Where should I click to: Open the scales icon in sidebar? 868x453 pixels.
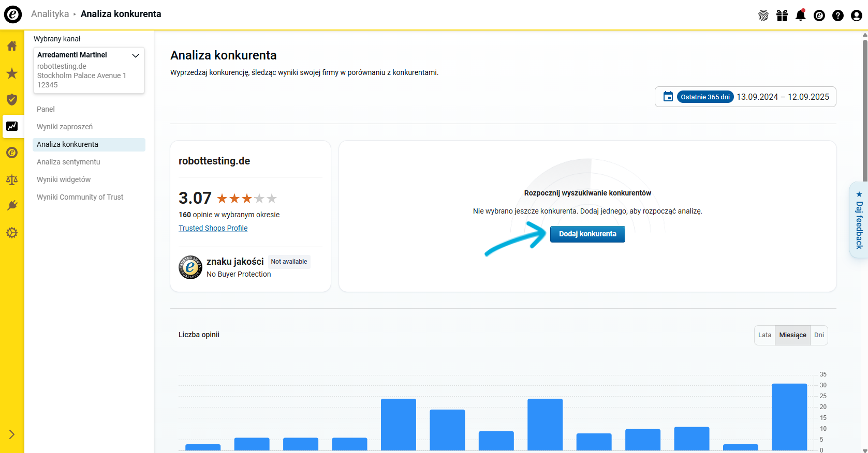[x=12, y=179]
